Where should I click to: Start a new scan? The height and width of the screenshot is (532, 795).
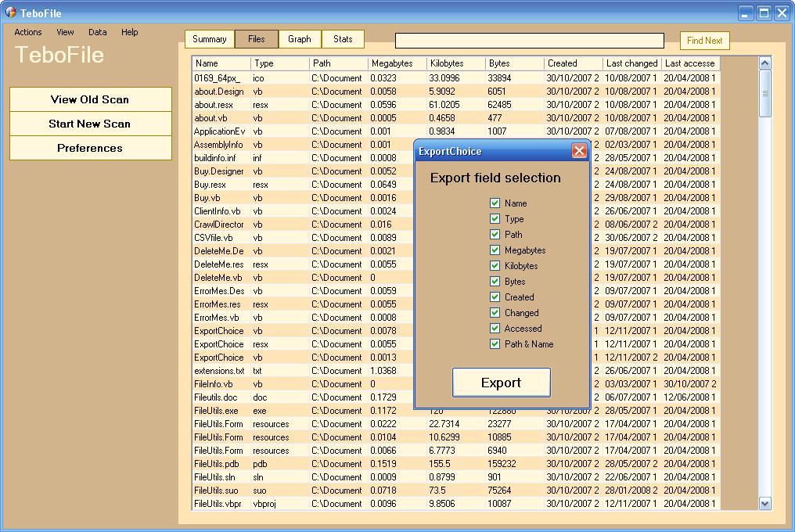point(90,124)
